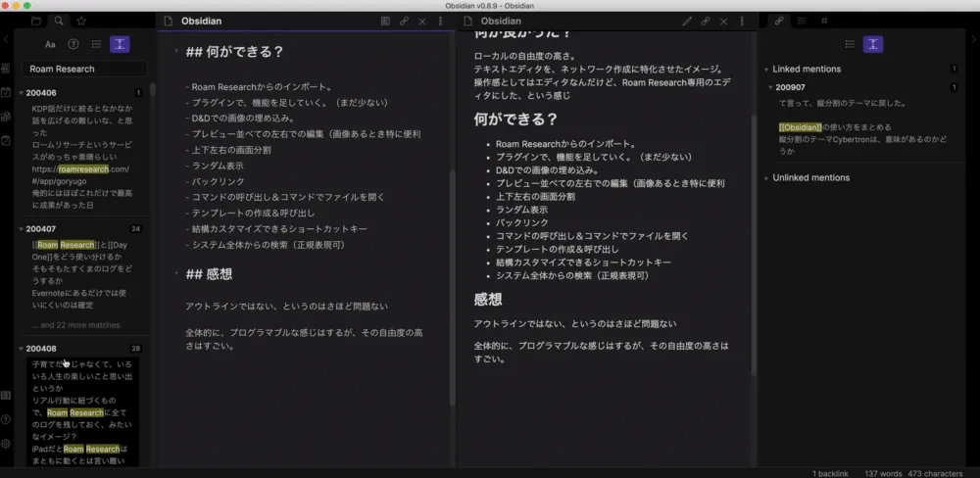Toggle collapse results in search panel
This screenshot has width=980, height=478.
click(x=96, y=44)
